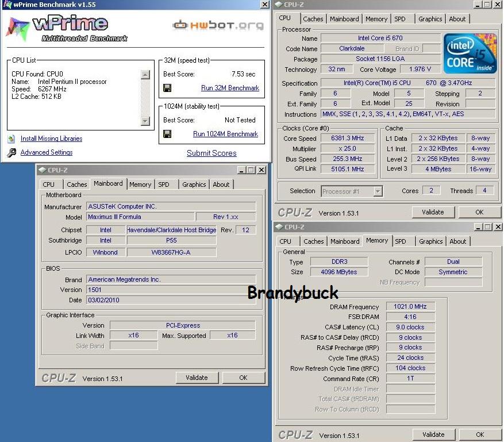Click OK in CPU-Z Memory window
The image size is (504, 442).
[x=480, y=435]
